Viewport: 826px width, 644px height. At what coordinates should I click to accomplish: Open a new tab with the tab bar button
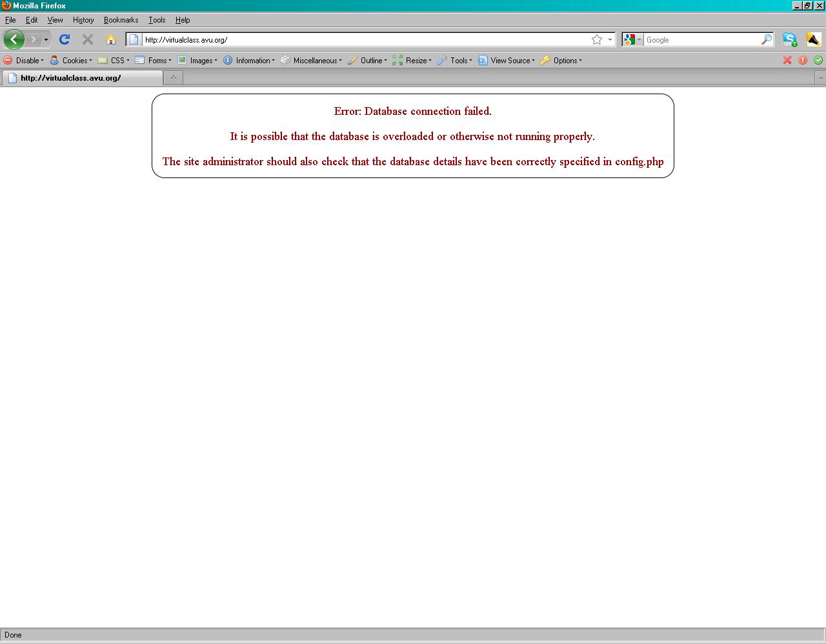(173, 78)
